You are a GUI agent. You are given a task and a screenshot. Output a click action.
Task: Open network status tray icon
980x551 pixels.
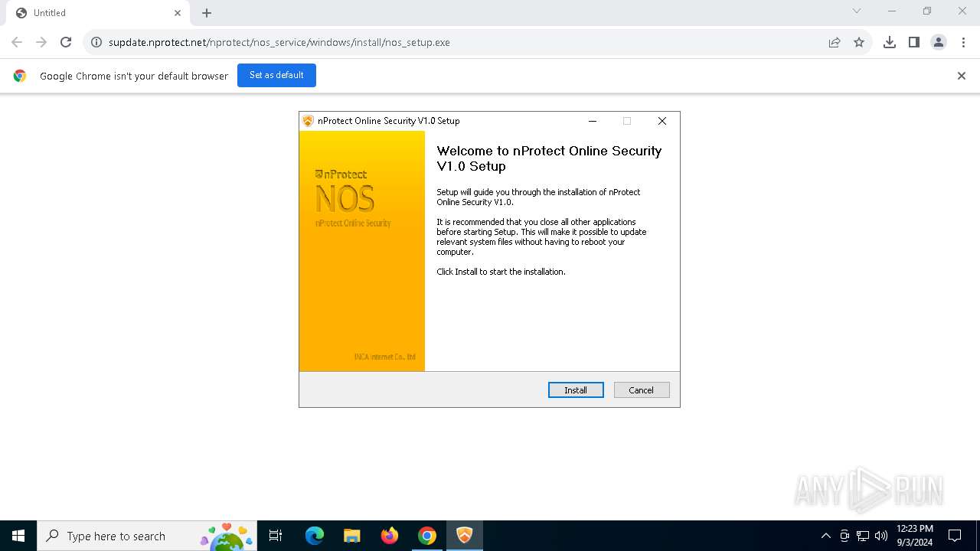coord(863,536)
